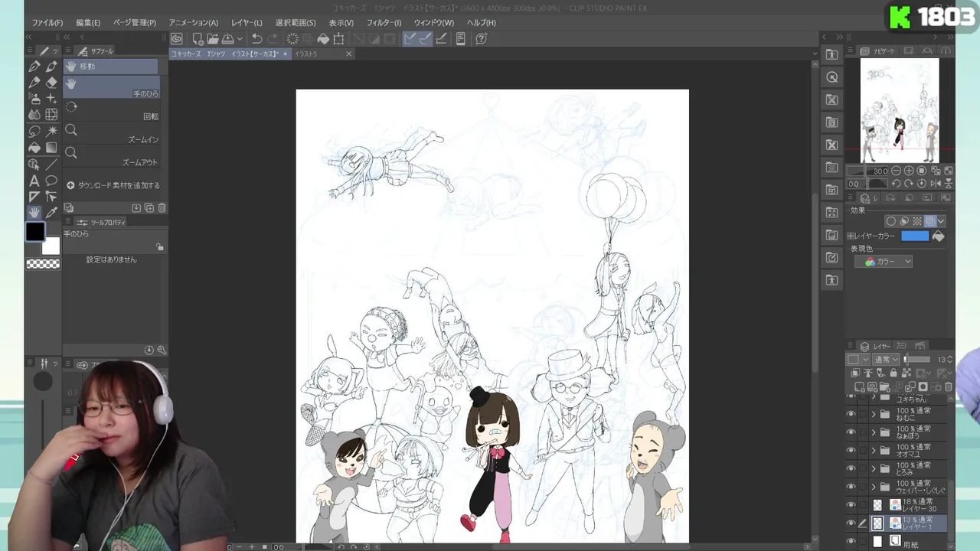Hide the ねむこ layer folder

tap(851, 414)
